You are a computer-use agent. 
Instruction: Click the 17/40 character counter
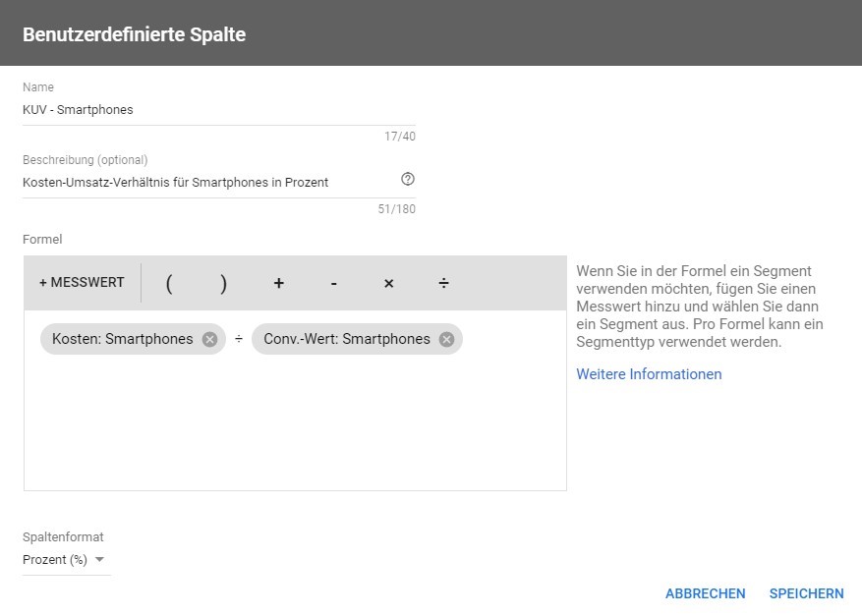coord(400,137)
